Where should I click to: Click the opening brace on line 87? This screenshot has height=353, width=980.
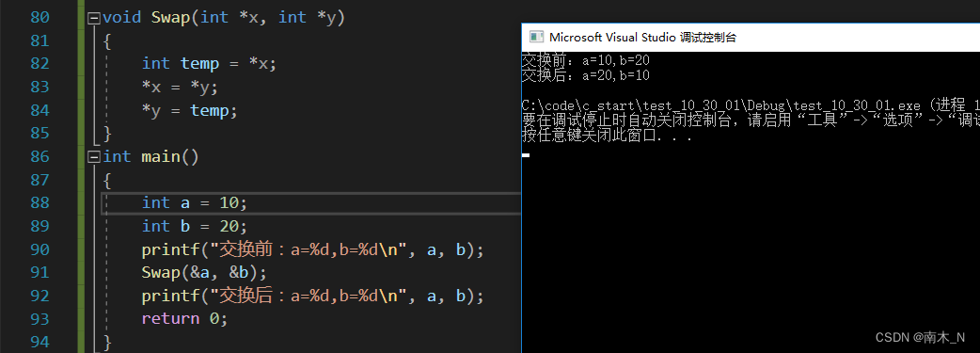click(107, 180)
